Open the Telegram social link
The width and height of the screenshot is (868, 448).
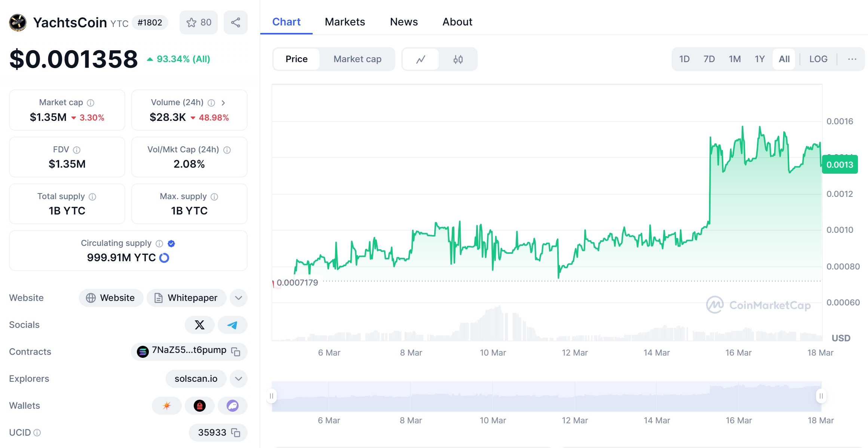[233, 325]
